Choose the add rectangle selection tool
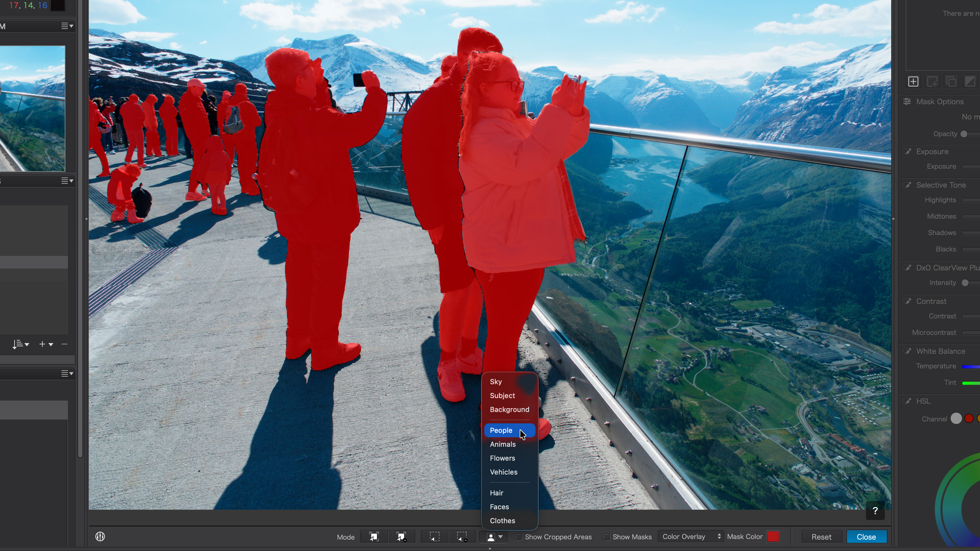Viewport: 980px width, 551px height. (434, 537)
